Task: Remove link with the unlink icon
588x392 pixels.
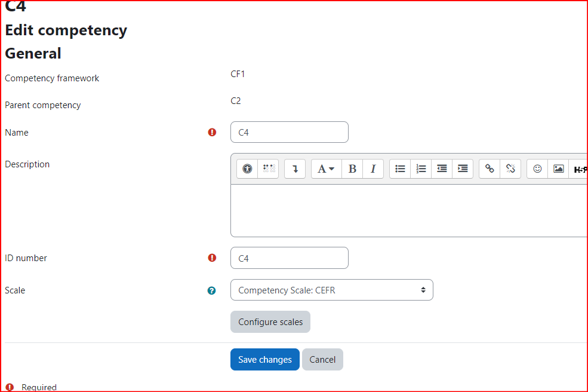Action: coord(510,169)
